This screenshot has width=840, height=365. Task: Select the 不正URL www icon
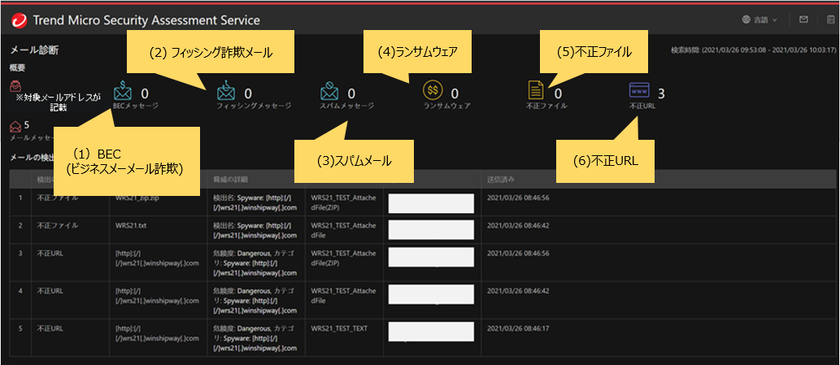point(639,91)
